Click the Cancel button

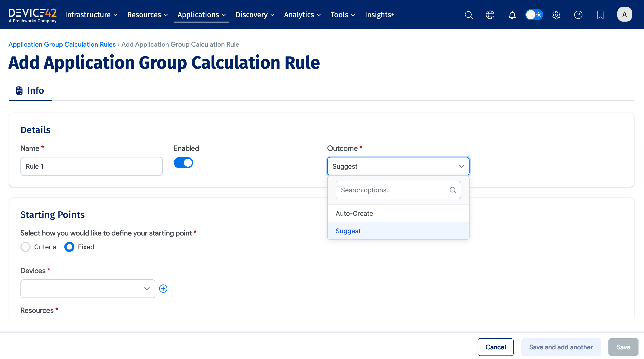pyautogui.click(x=495, y=347)
